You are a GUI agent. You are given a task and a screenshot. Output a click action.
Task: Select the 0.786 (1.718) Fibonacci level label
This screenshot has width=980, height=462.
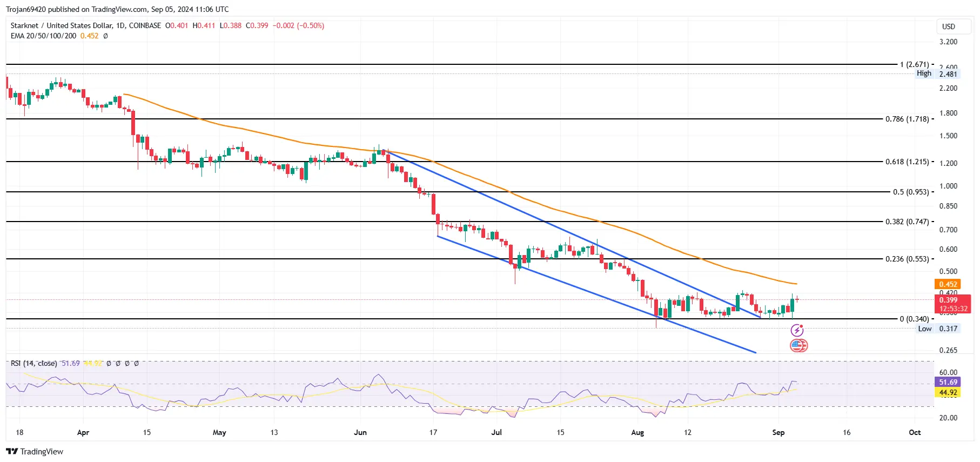tap(907, 119)
